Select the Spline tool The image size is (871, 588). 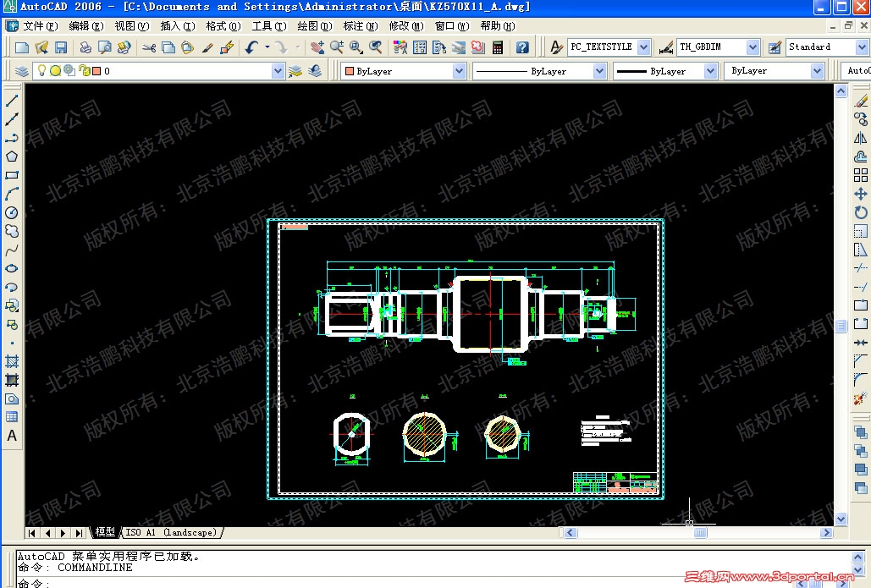coord(12,250)
